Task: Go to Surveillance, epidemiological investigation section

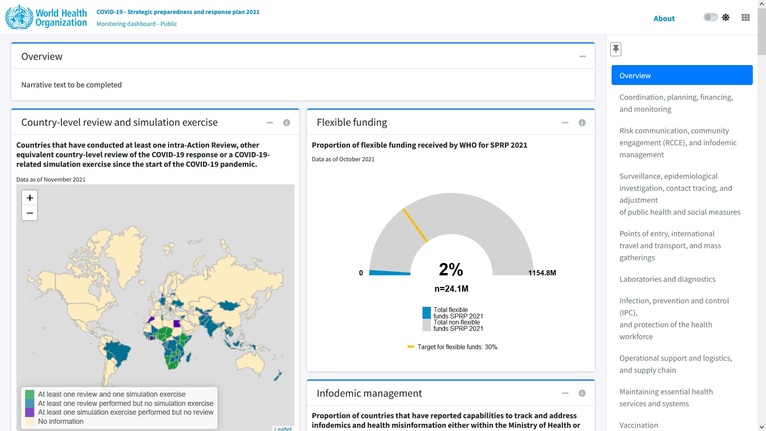Action: (x=682, y=194)
